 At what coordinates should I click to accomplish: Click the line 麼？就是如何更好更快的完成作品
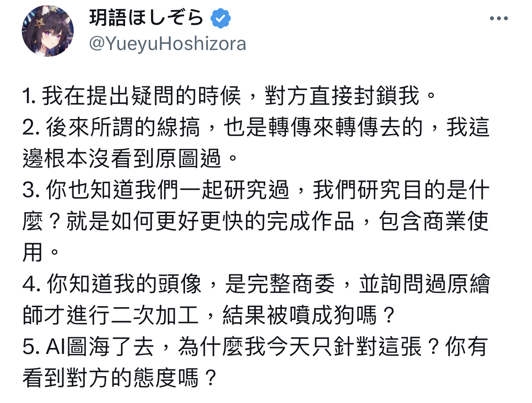click(256, 221)
